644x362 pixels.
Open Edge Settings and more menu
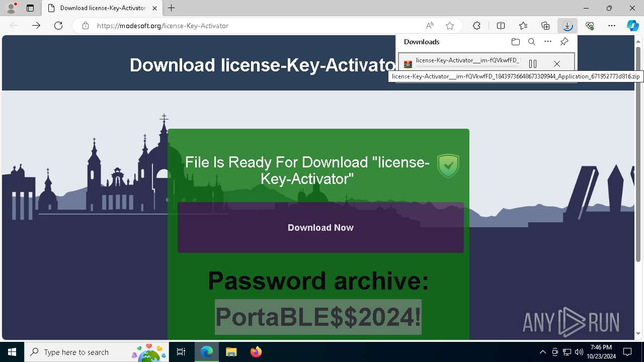tap(612, 26)
